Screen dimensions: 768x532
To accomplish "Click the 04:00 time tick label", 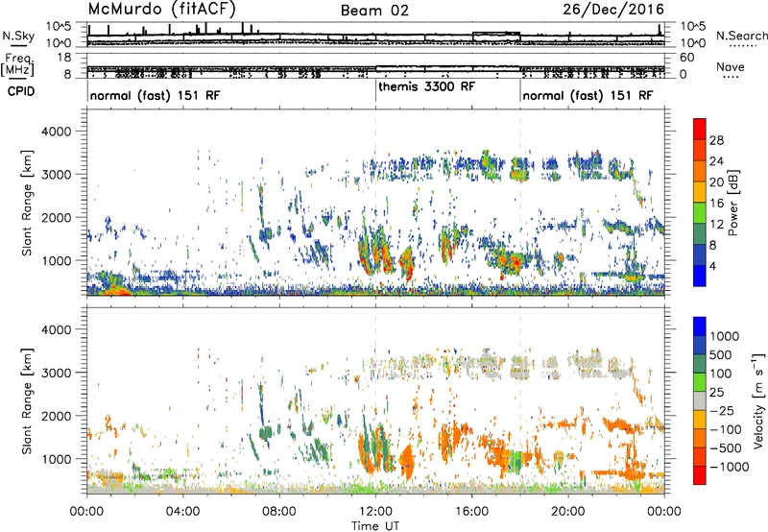I will coord(182,512).
